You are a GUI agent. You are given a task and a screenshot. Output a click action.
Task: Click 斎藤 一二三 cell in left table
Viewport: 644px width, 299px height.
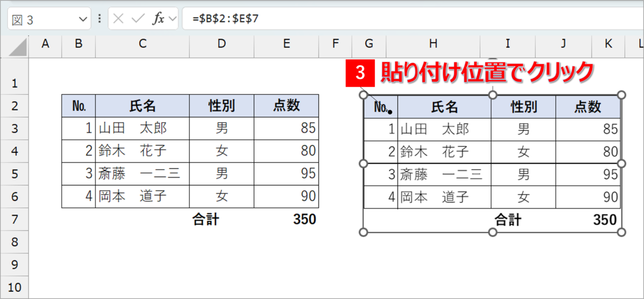142,174
